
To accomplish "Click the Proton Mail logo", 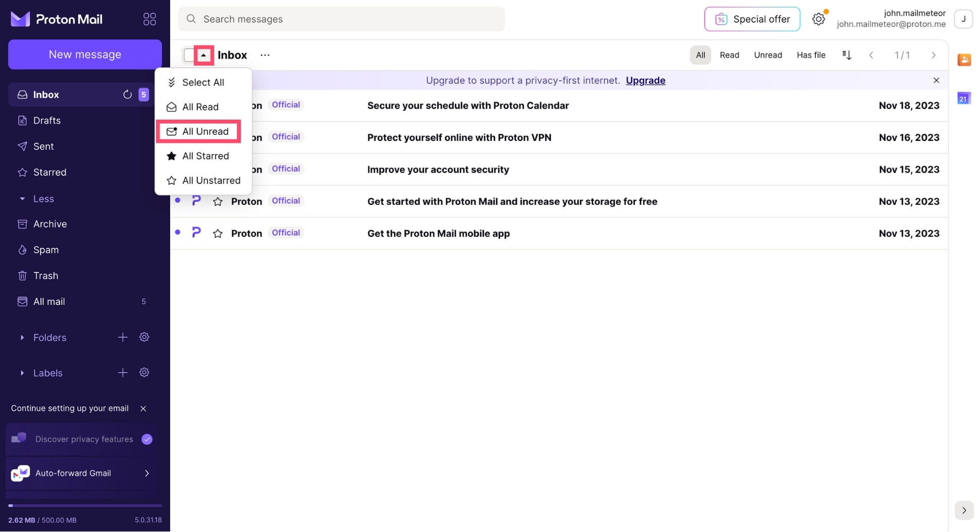I will pos(57,19).
